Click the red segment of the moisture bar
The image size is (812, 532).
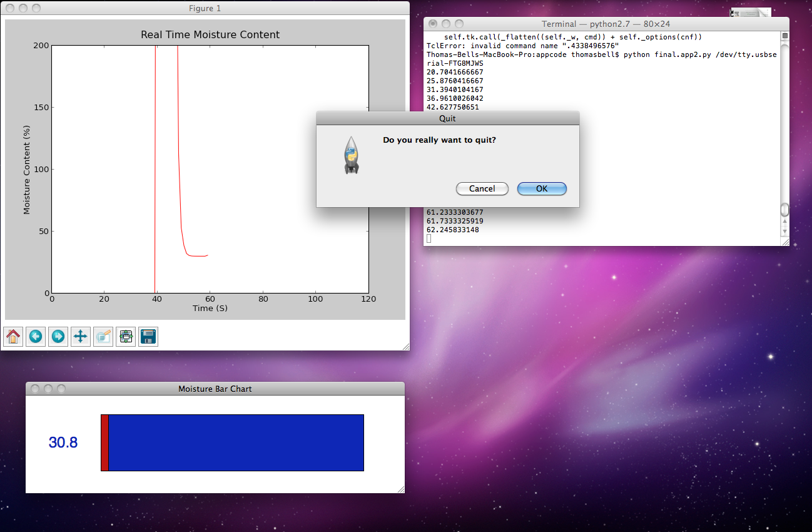coord(105,442)
